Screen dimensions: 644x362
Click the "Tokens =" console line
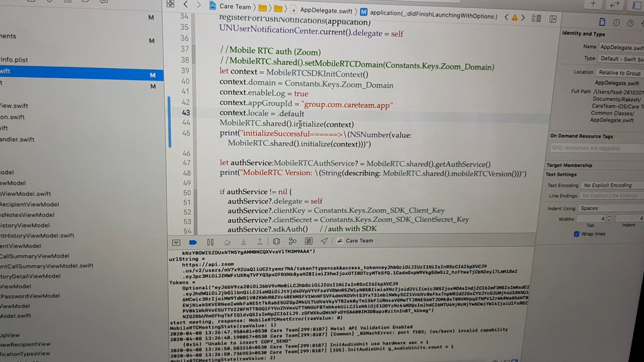click(x=183, y=282)
